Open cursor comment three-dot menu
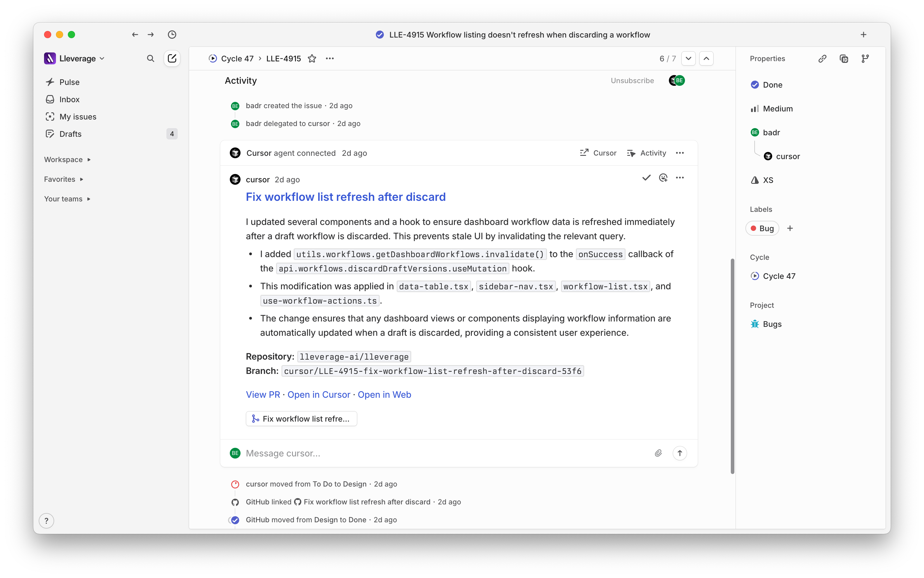The height and width of the screenshot is (578, 924). point(680,178)
